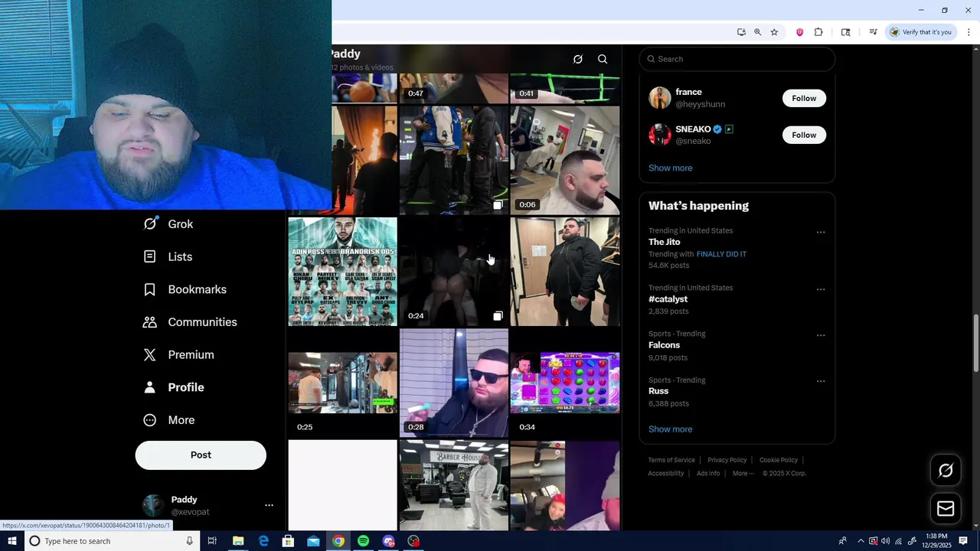
Task: Click the Windows Start button
Action: pyautogui.click(x=12, y=541)
